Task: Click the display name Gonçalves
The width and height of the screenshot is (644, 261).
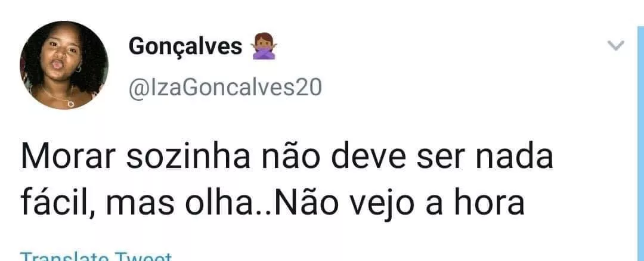Action: pyautogui.click(x=185, y=47)
